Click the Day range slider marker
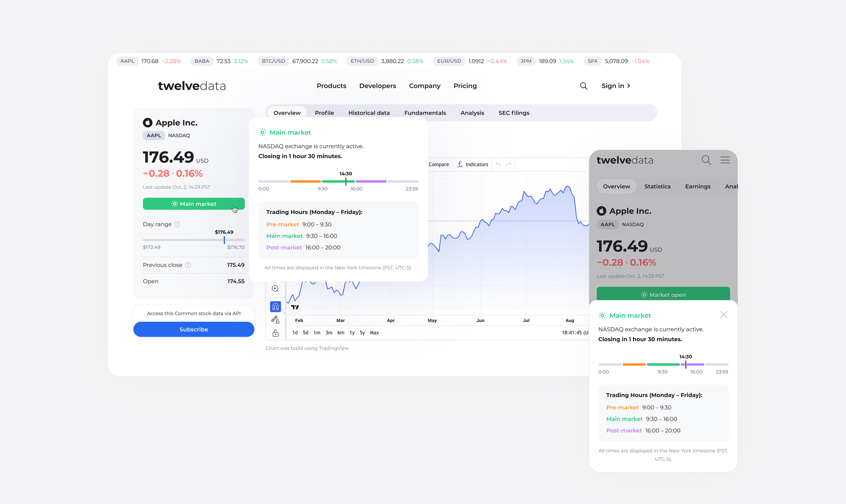Image resolution: width=846 pixels, height=504 pixels. pos(224,240)
